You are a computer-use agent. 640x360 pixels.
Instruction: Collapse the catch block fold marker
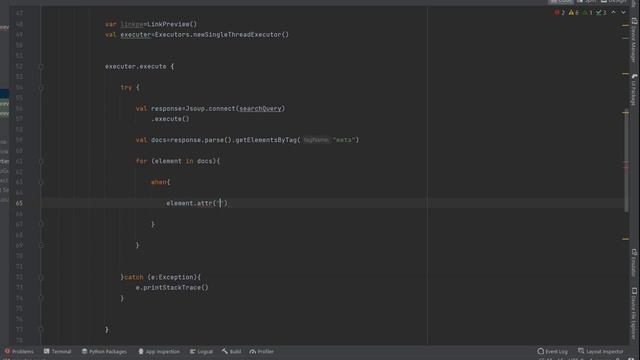click(41, 277)
